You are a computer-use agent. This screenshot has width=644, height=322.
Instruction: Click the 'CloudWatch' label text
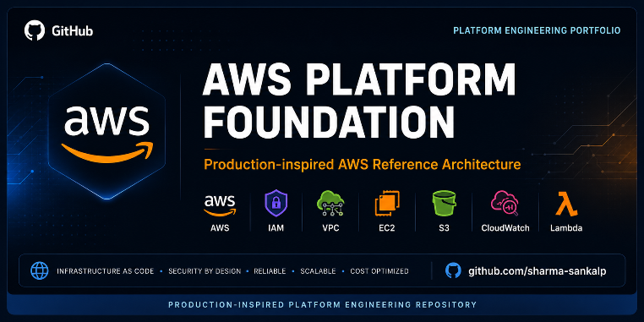tap(505, 228)
